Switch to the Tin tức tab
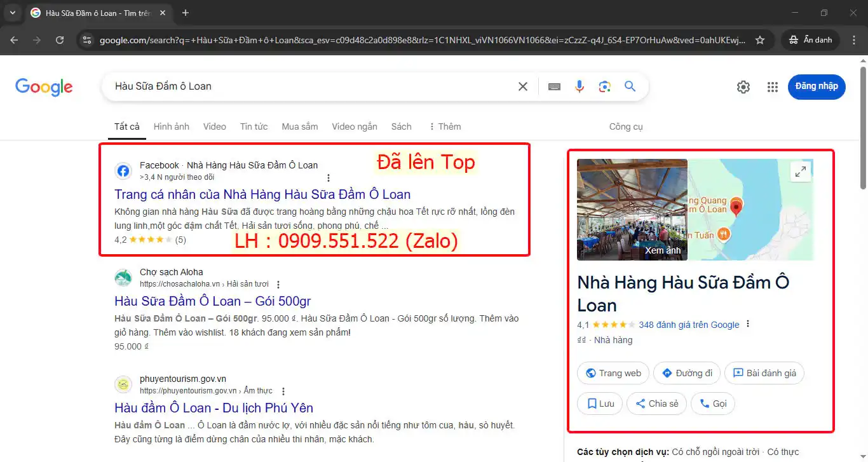The image size is (868, 462). tap(254, 126)
